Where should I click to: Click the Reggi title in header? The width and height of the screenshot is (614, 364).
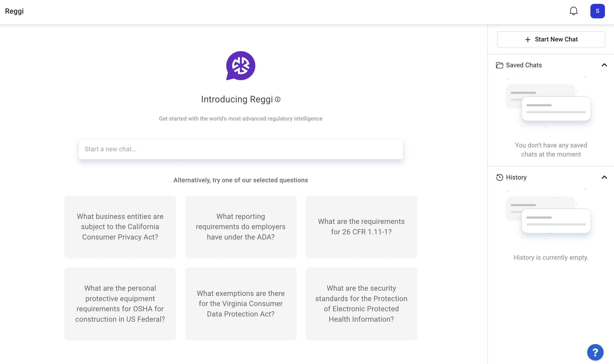pos(14,11)
